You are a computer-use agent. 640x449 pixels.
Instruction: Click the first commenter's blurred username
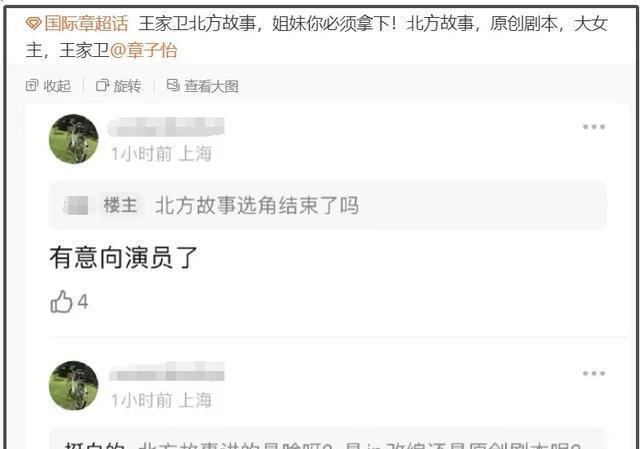point(166,127)
